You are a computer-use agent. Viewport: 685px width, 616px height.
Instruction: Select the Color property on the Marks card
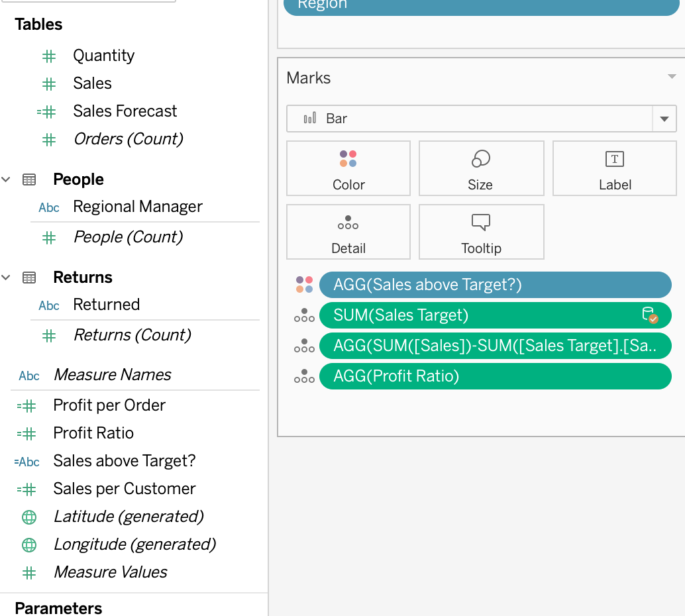point(348,168)
